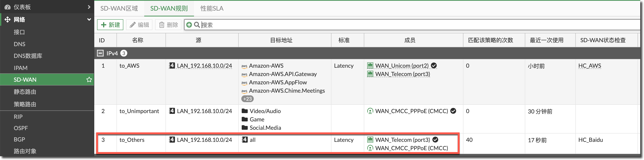Click the SD-WAN favorite star icon

point(89,79)
